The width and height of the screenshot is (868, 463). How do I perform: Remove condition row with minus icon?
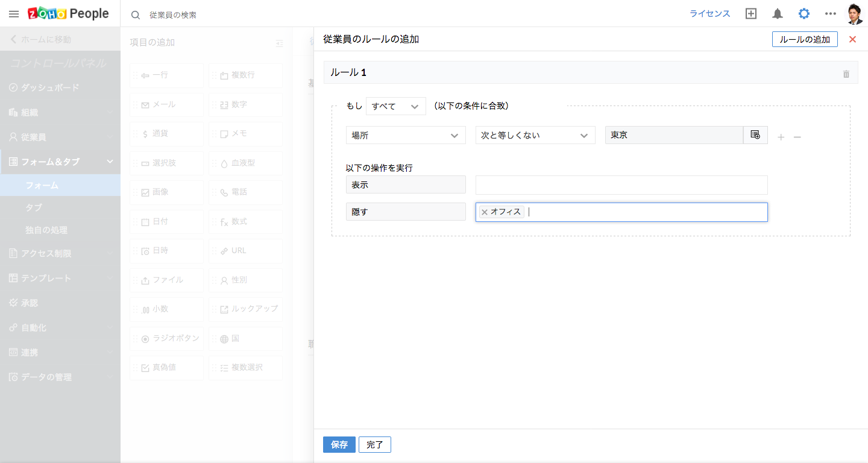point(797,137)
